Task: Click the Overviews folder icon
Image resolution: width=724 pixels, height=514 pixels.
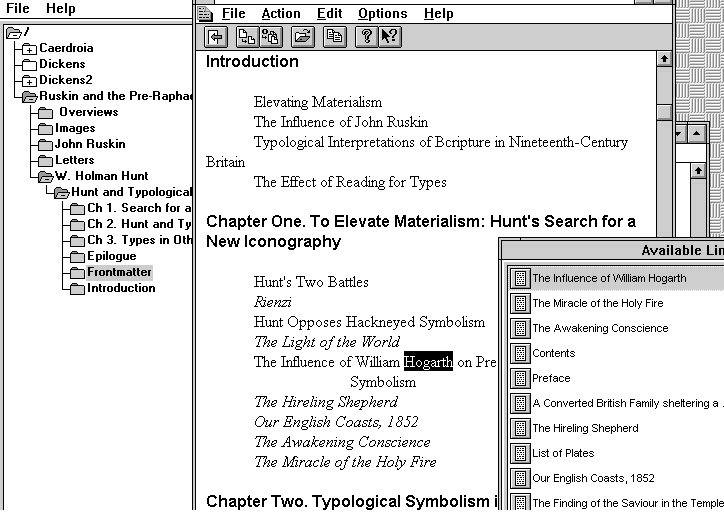Action: coord(45,112)
